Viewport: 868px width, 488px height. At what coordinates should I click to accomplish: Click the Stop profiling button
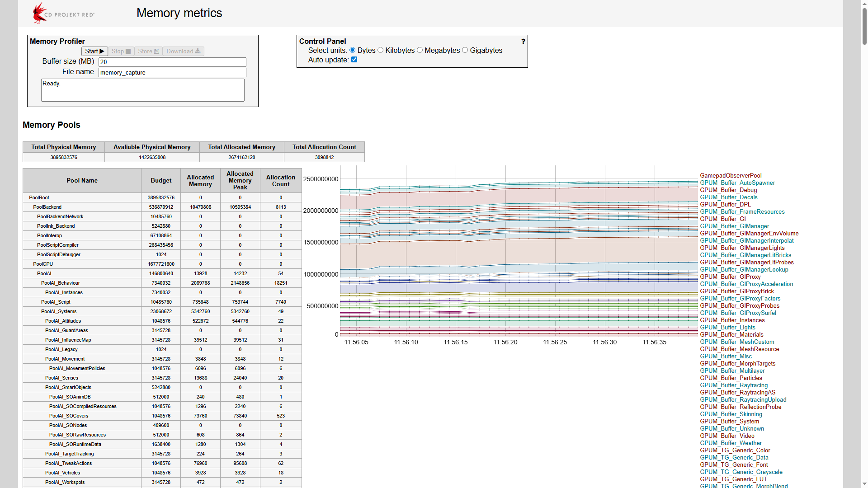pos(121,52)
